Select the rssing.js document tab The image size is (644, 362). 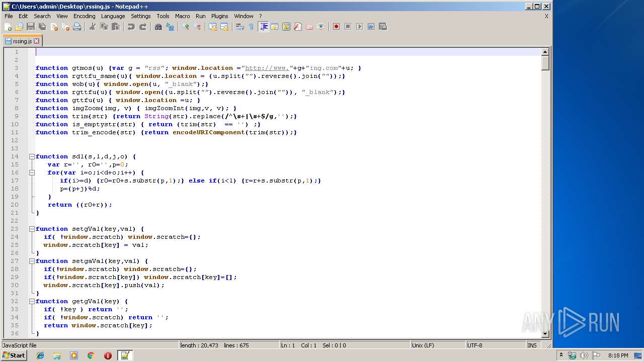click(22, 41)
